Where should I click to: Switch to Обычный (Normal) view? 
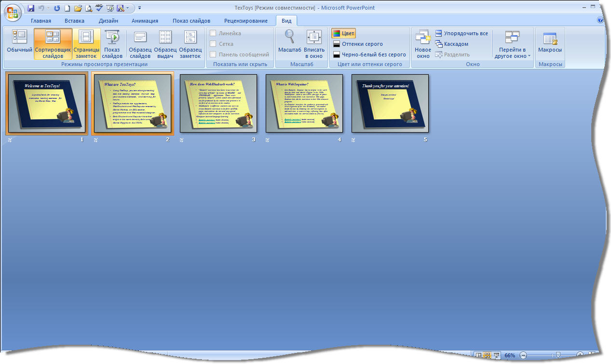19,42
